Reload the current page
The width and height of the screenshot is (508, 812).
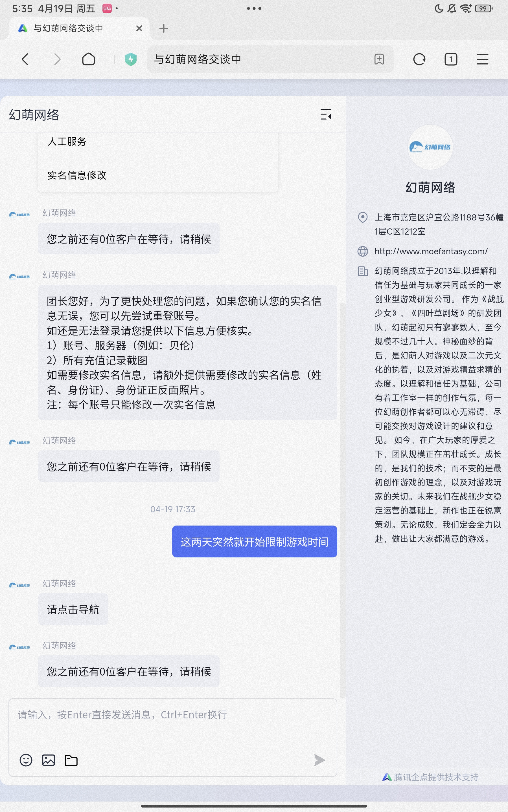pyautogui.click(x=419, y=59)
